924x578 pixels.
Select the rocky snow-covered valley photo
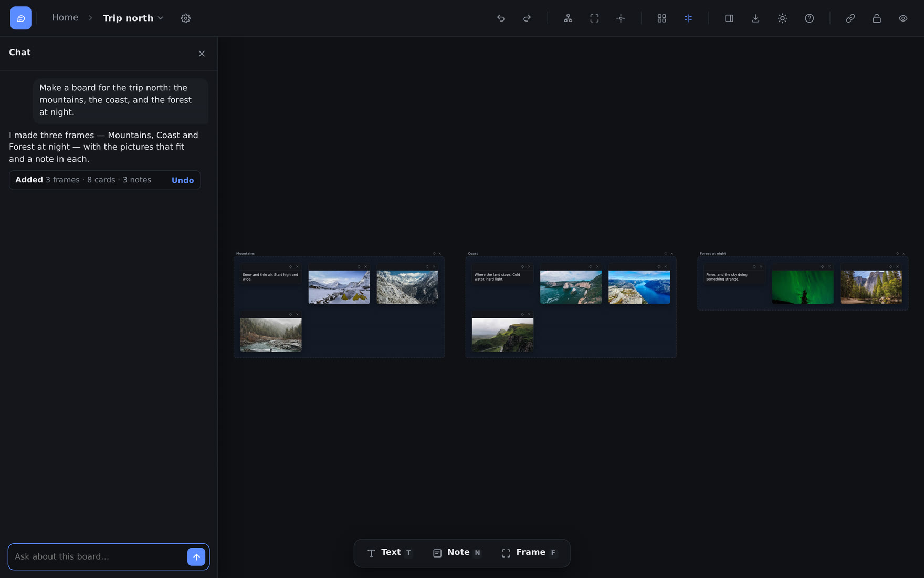407,287
